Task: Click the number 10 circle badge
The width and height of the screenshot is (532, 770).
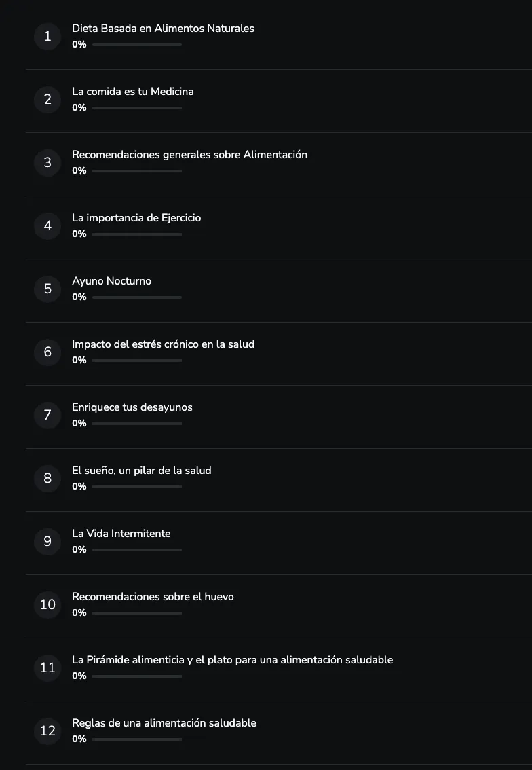Action: [x=47, y=604]
